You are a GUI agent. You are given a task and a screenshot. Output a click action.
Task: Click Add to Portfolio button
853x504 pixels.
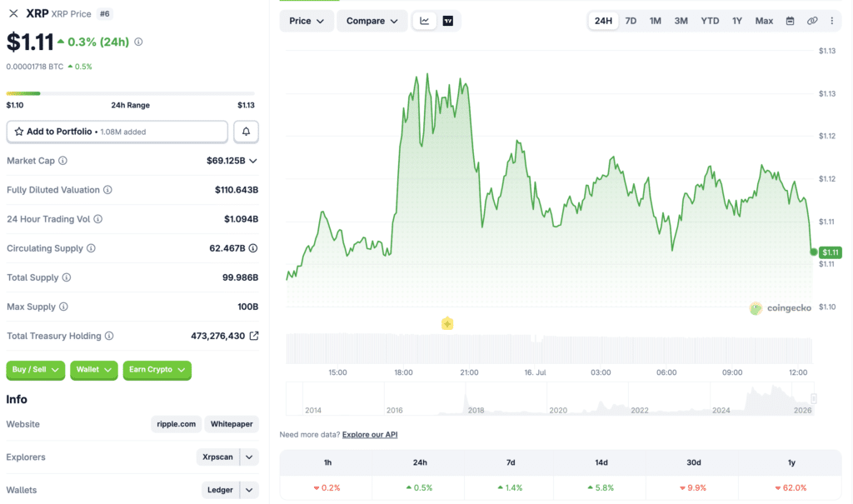[x=117, y=132]
